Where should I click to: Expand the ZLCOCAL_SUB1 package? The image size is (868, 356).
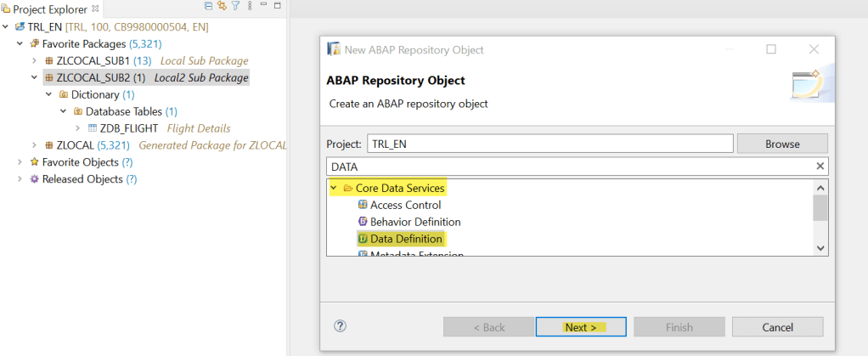pyautogui.click(x=34, y=60)
